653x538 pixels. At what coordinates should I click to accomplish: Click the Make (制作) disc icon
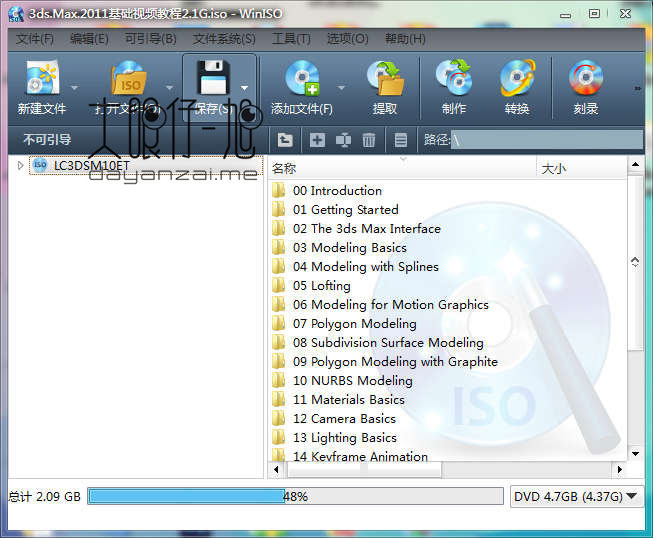(x=454, y=77)
